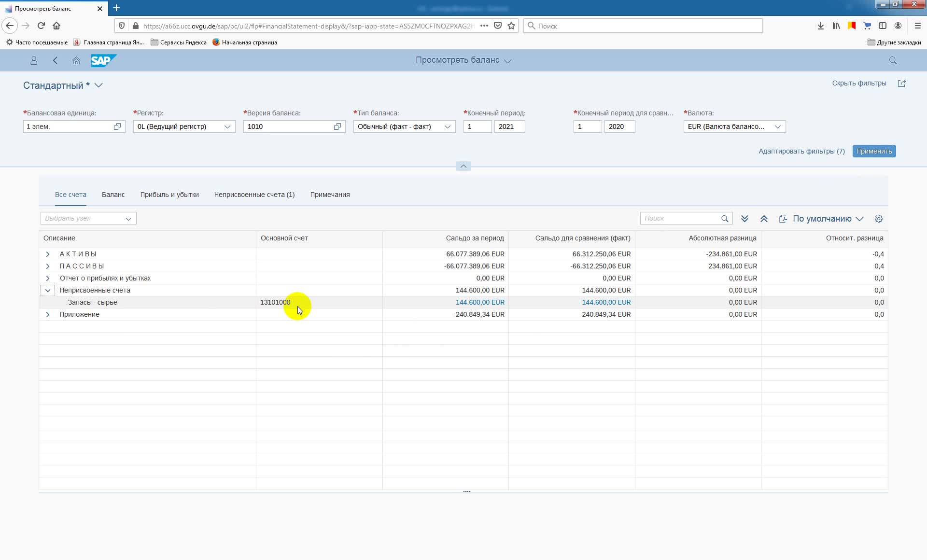Switch to the Баланс tab
This screenshot has width=927, height=560.
[x=113, y=195]
